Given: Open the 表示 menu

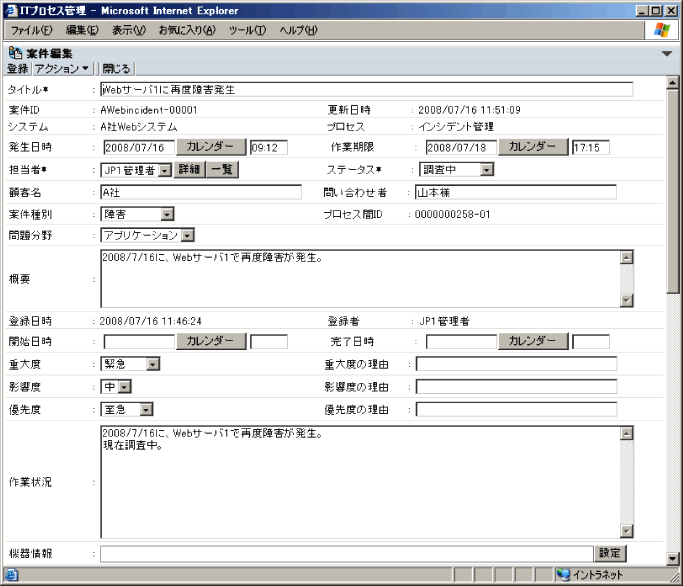Looking at the screenshot, I should (129, 30).
